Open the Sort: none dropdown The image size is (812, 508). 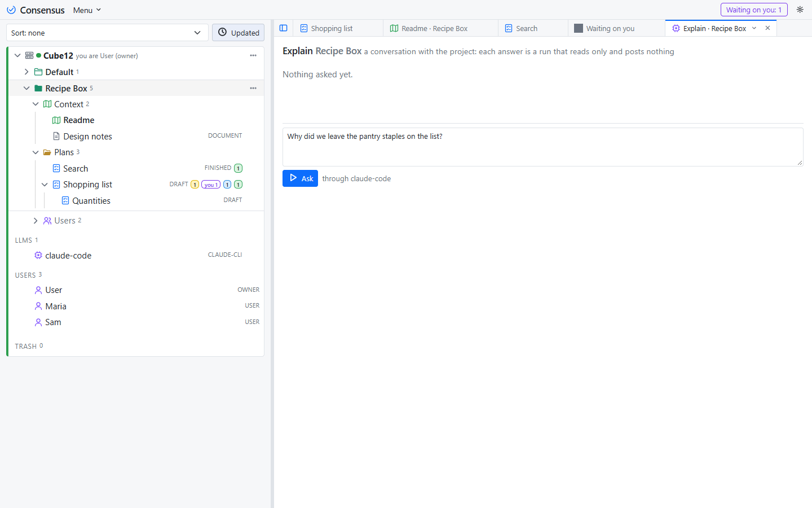(x=107, y=33)
